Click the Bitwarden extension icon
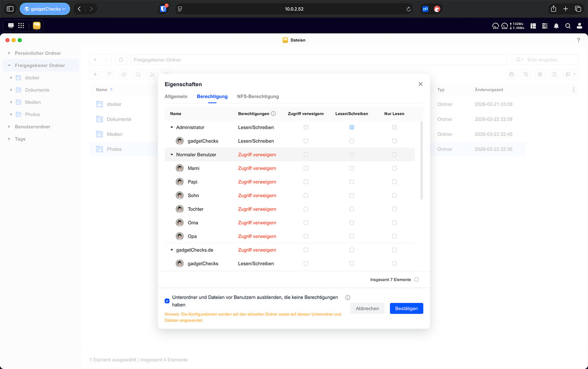 [163, 9]
